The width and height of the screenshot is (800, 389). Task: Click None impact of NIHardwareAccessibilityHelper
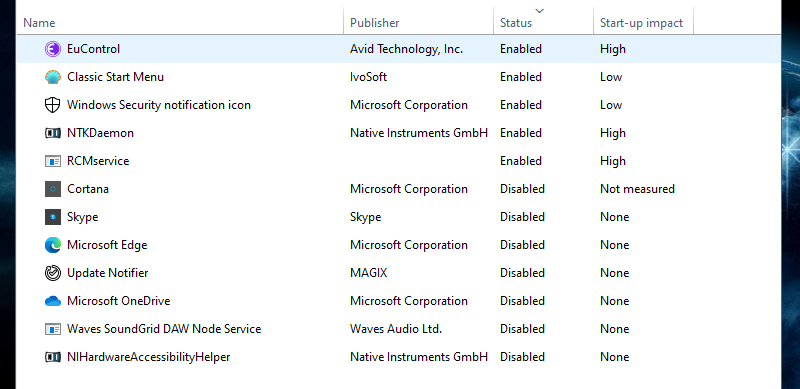click(x=614, y=357)
